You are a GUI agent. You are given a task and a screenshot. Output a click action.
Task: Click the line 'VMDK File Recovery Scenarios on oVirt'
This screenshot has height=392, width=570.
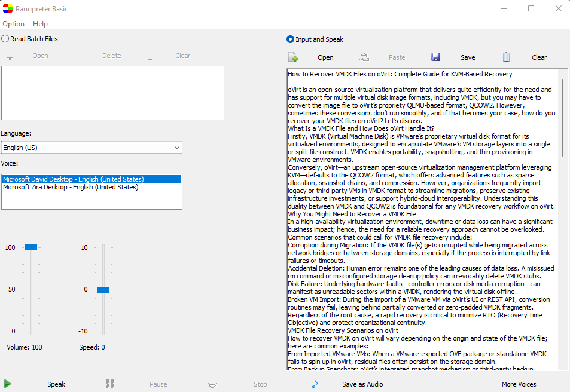(x=343, y=330)
